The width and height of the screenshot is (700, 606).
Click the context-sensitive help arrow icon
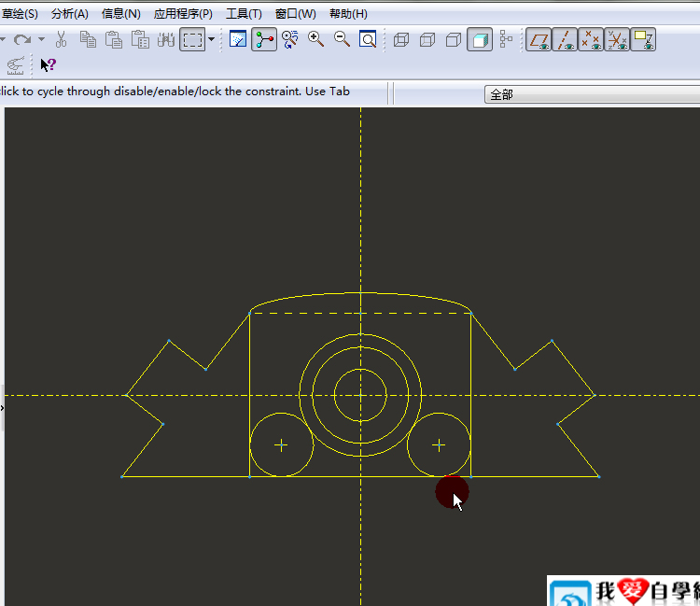coord(48,65)
